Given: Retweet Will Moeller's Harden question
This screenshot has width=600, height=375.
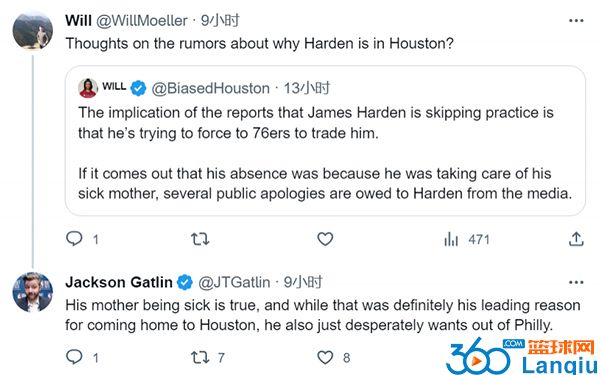Looking at the screenshot, I should [200, 240].
